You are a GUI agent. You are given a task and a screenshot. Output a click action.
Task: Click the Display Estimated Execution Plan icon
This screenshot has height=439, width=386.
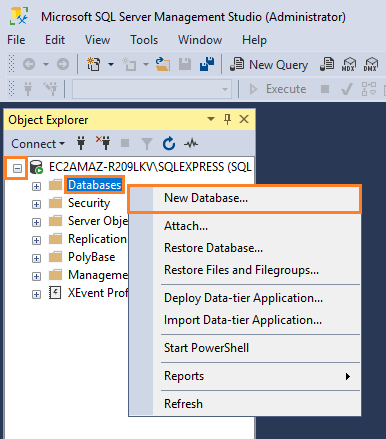pyautogui.click(x=369, y=89)
